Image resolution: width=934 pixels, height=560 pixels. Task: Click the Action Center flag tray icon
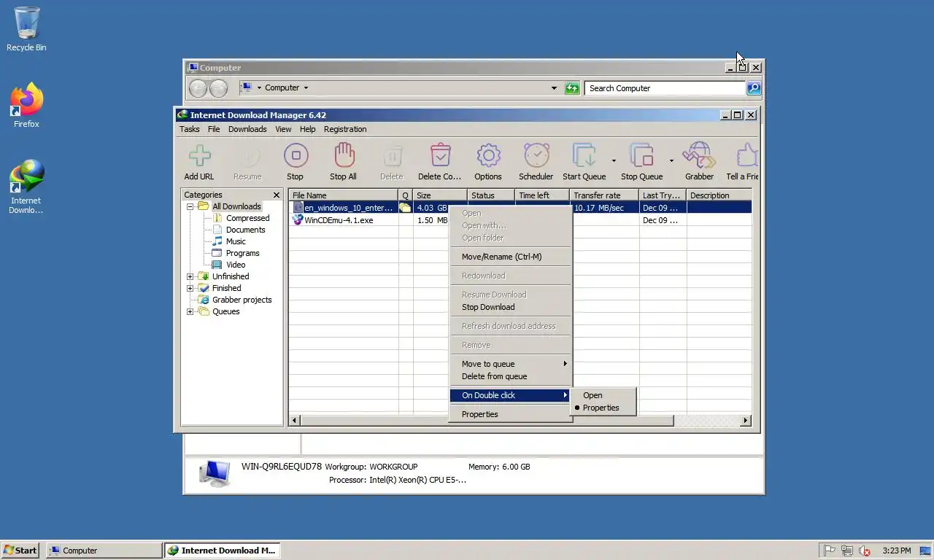click(x=830, y=551)
